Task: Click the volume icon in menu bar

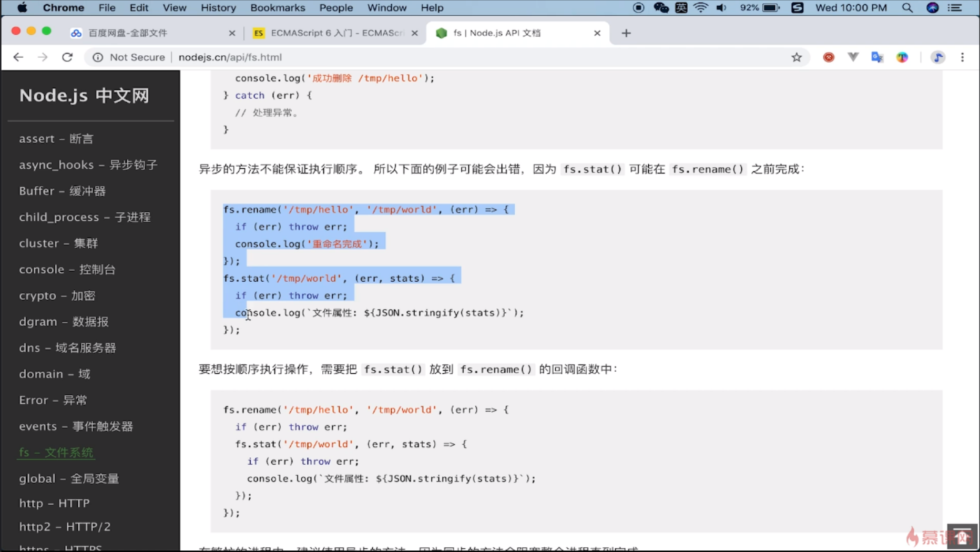Action: click(x=721, y=7)
